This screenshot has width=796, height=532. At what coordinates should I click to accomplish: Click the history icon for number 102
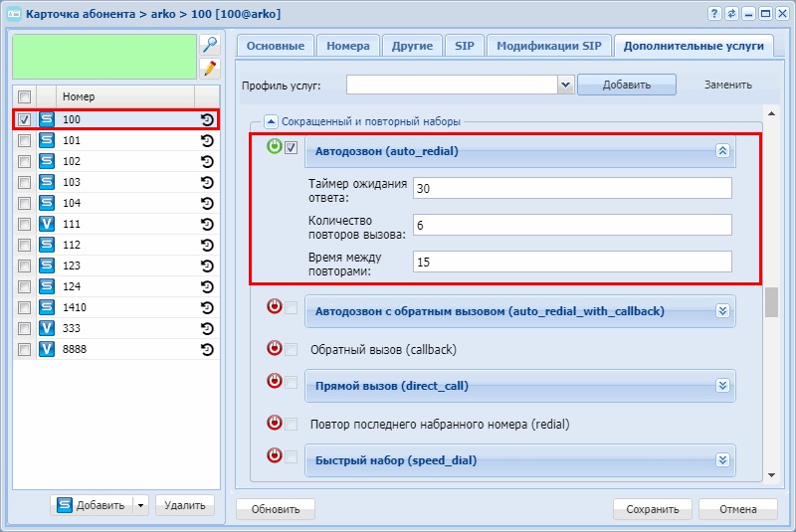tap(207, 161)
